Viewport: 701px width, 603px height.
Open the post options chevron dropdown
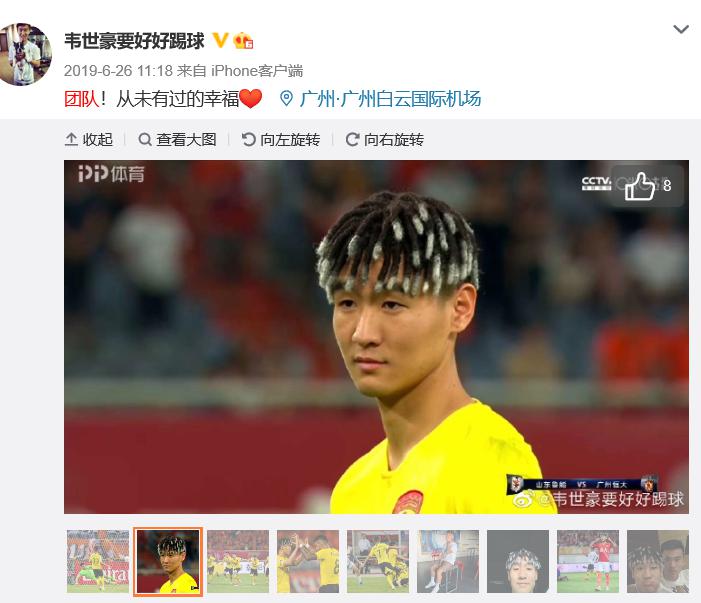pyautogui.click(x=681, y=30)
